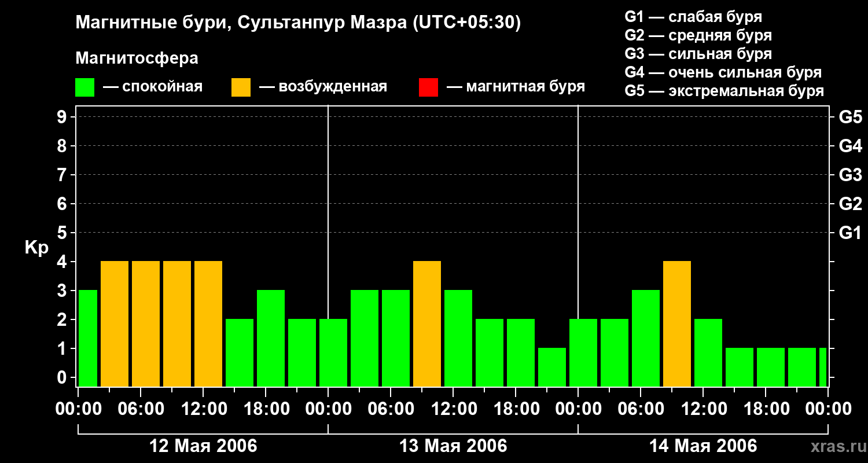
Task: Click the 'G3' label on right axis
Action: click(851, 175)
